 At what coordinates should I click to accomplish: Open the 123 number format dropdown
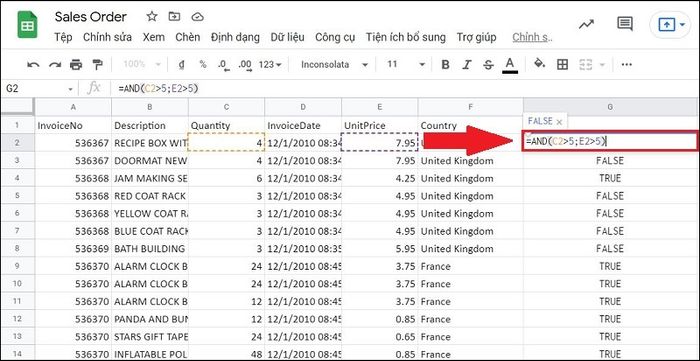tap(270, 65)
